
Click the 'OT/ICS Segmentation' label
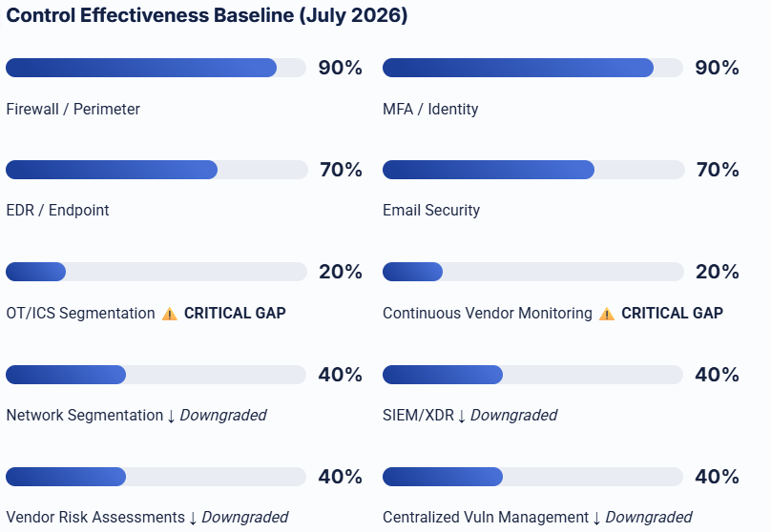click(x=80, y=314)
